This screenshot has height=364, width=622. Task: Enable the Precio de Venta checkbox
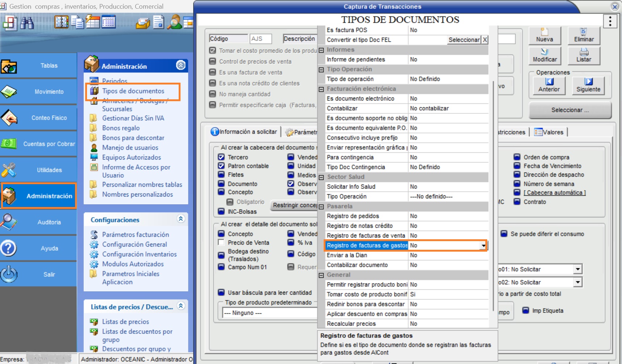pos(221,243)
